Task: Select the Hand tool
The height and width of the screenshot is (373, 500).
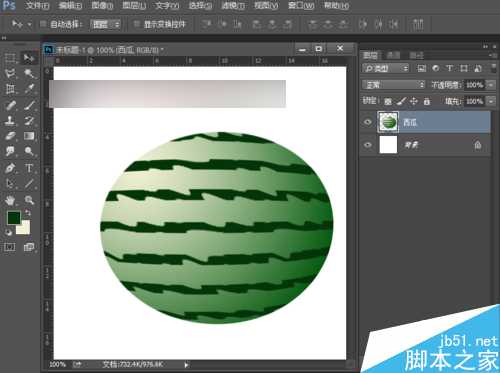Action: click(x=10, y=200)
